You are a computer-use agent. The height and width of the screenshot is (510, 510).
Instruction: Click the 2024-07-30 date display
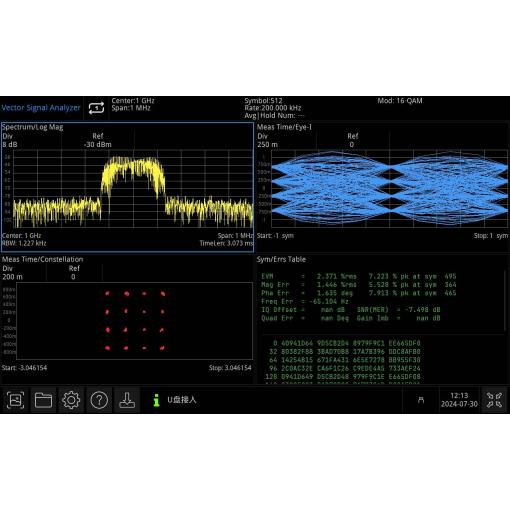459,404
